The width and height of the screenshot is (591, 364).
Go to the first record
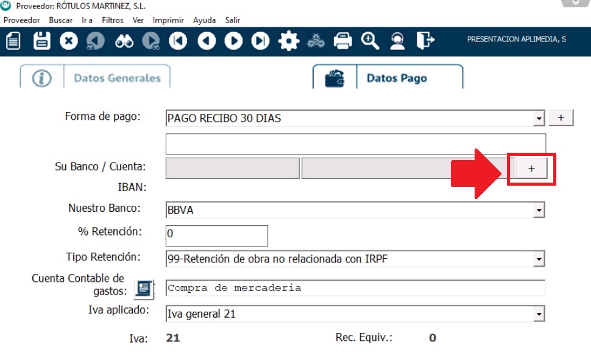click(179, 41)
